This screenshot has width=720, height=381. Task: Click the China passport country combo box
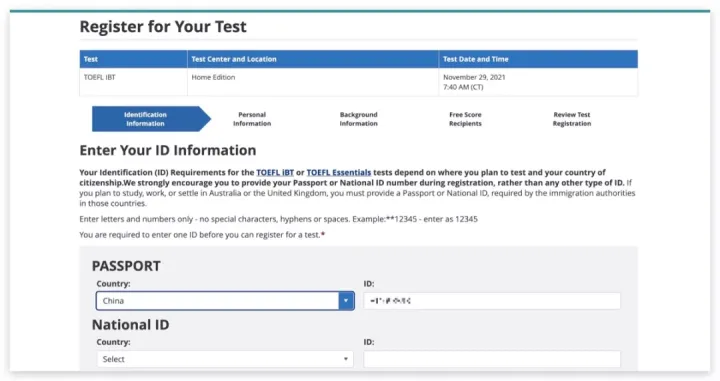click(225, 301)
